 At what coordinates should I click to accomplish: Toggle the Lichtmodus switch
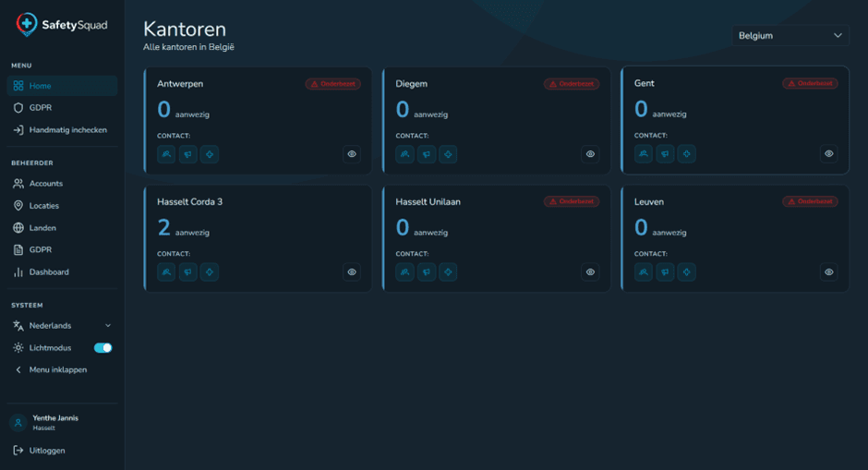click(x=103, y=348)
